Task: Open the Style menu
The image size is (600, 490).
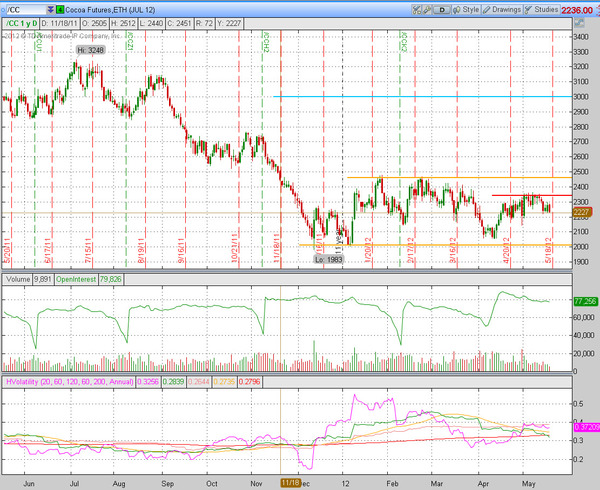Action: [466, 10]
